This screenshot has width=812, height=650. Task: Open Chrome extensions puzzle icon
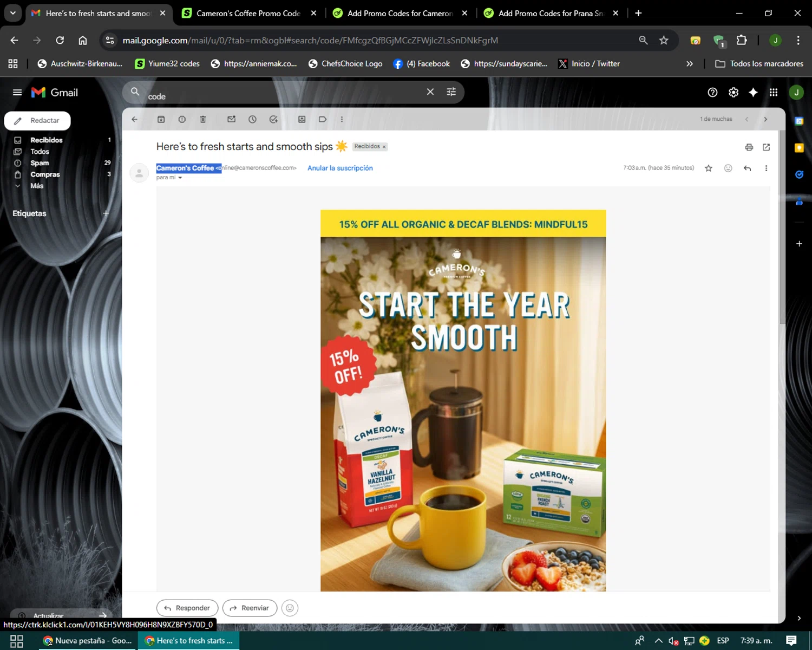point(742,40)
